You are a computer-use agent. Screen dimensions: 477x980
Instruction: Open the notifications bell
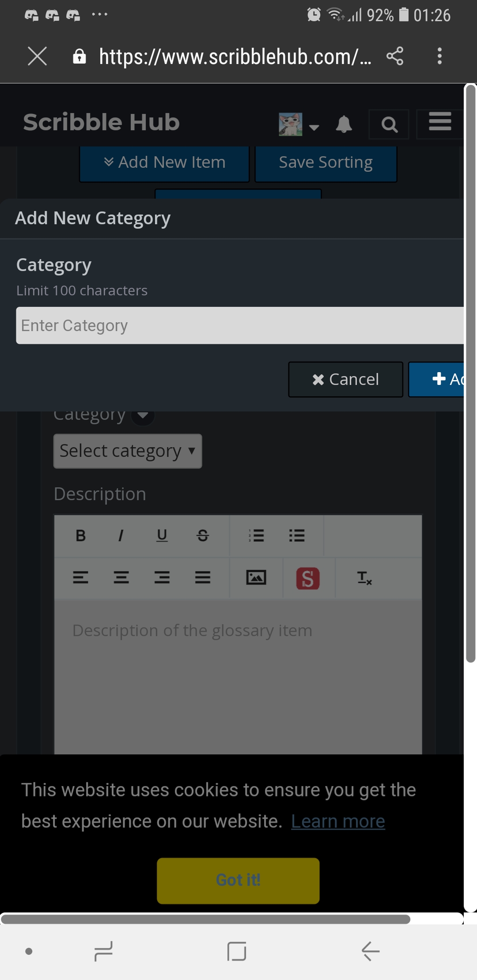(x=344, y=124)
